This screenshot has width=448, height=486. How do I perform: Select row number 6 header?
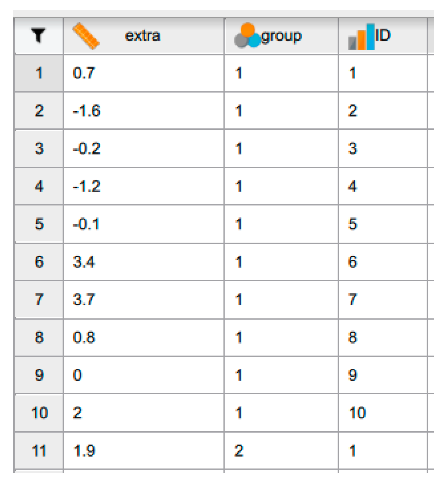pos(39,262)
